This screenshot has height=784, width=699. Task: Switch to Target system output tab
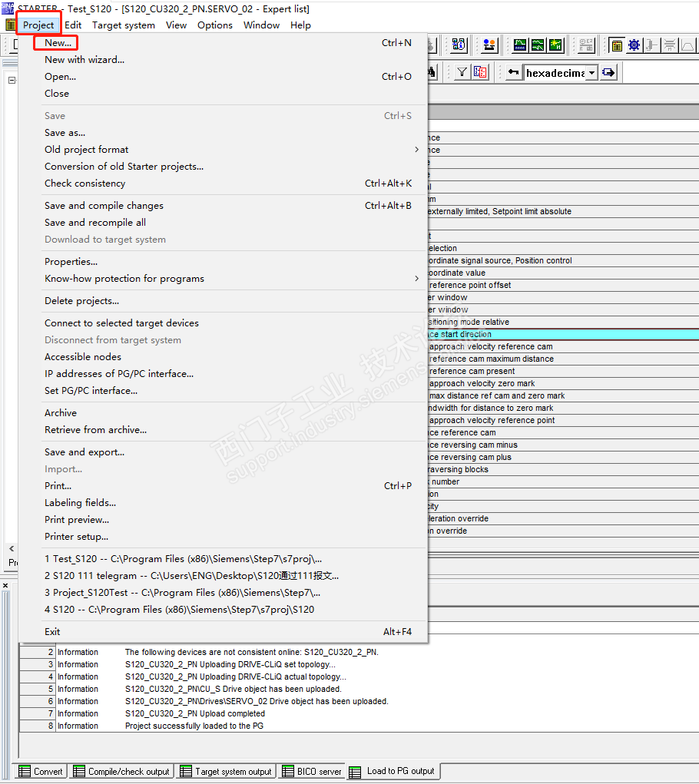tap(225, 772)
